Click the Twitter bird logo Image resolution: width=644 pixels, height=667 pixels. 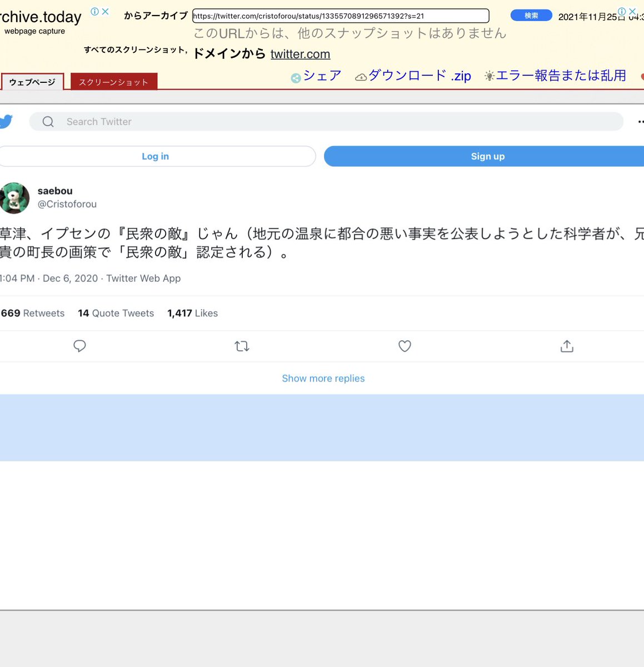[6, 121]
